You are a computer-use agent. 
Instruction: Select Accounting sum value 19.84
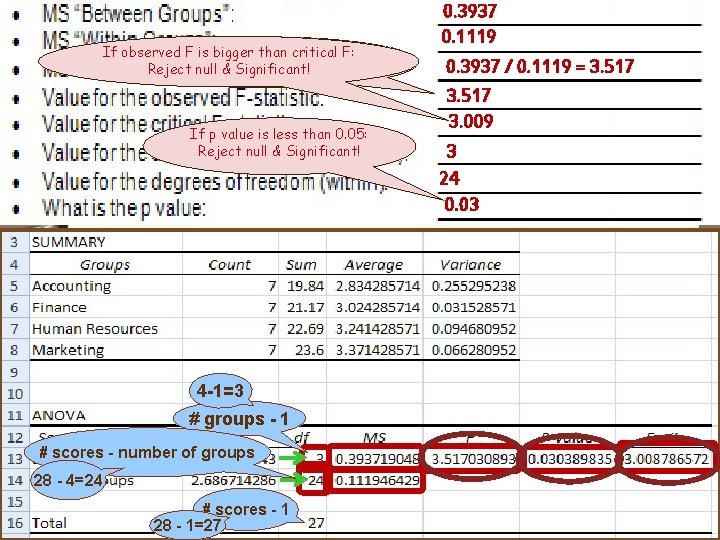click(302, 286)
